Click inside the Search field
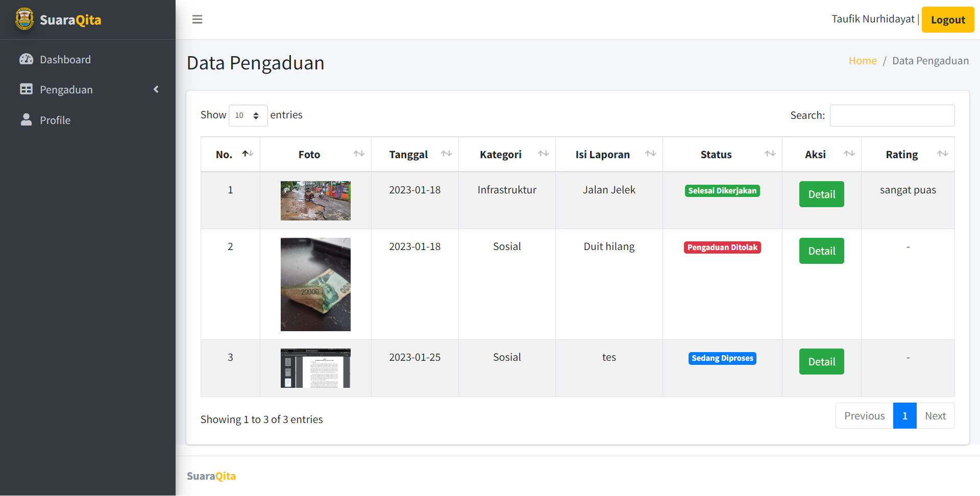This screenshot has height=496, width=980. point(892,115)
